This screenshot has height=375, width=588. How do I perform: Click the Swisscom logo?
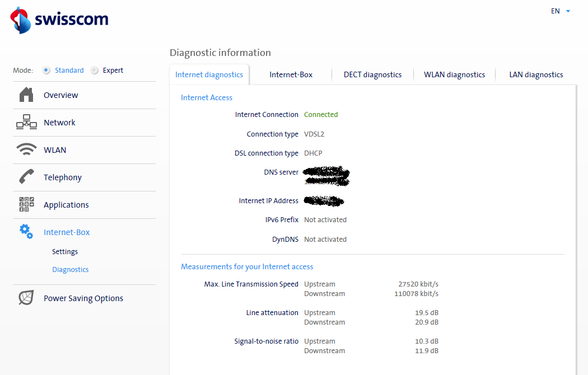pyautogui.click(x=59, y=20)
